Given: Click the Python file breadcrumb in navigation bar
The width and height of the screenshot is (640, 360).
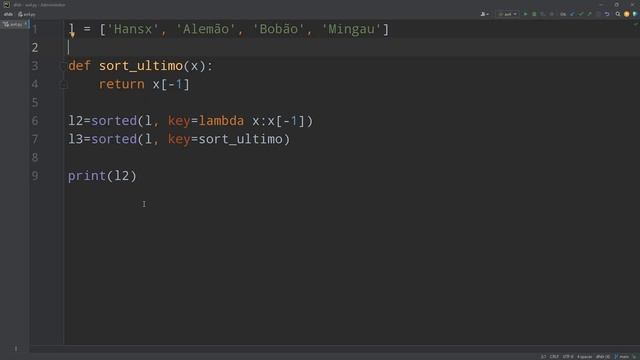Looking at the screenshot, I should coord(27,14).
